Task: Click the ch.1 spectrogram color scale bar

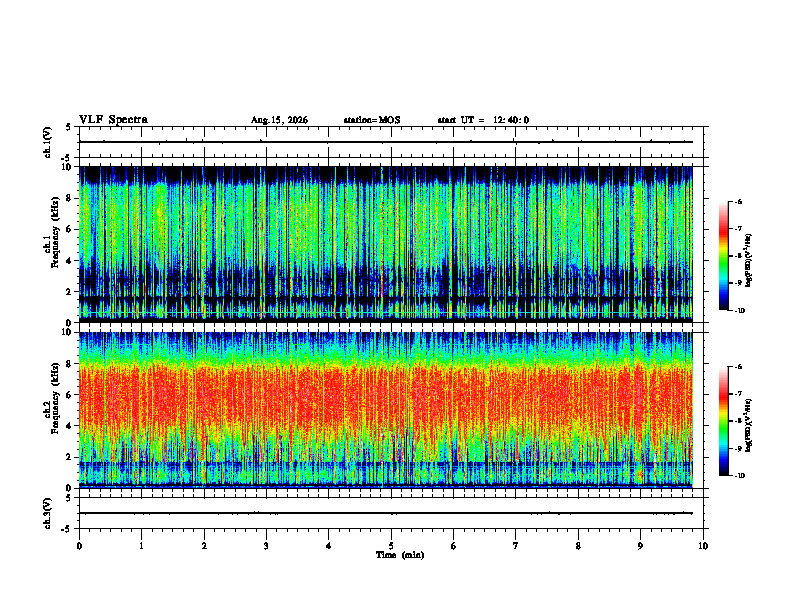Action: pos(723,256)
